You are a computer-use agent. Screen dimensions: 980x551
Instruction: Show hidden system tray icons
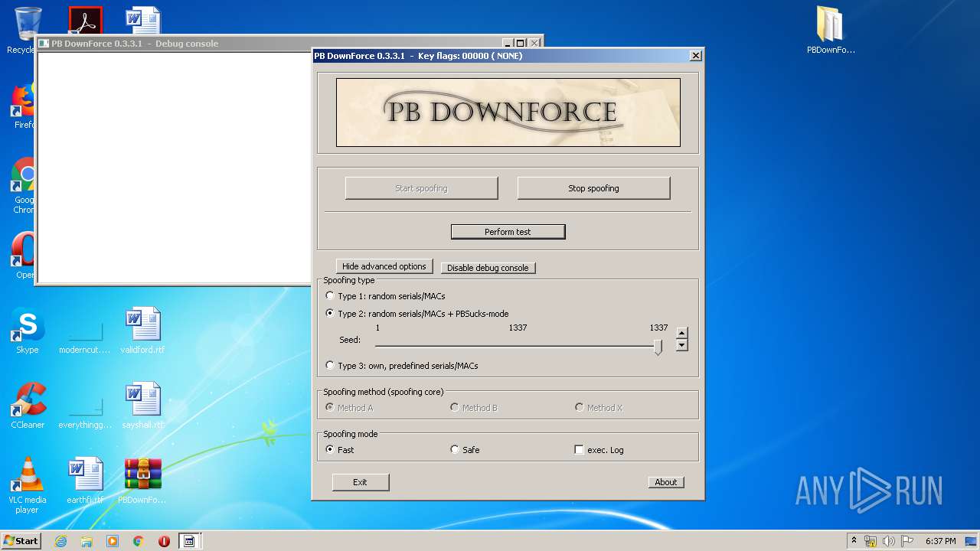[854, 541]
